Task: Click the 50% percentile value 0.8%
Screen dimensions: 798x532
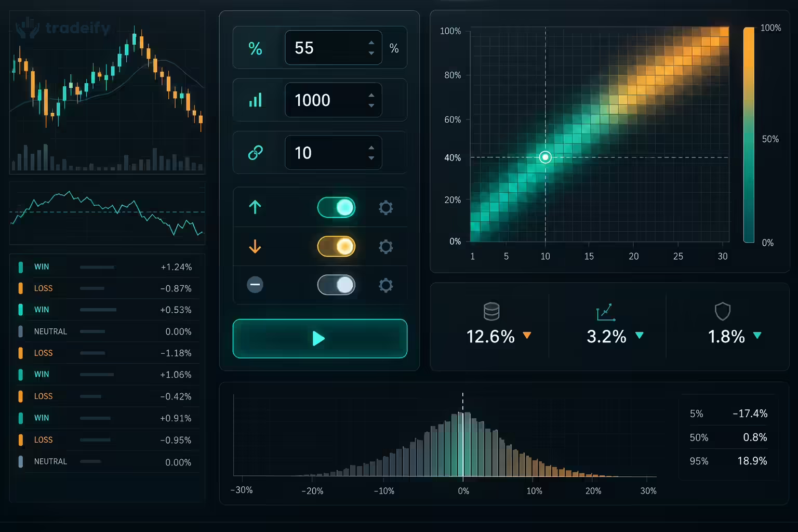Action: (x=755, y=437)
